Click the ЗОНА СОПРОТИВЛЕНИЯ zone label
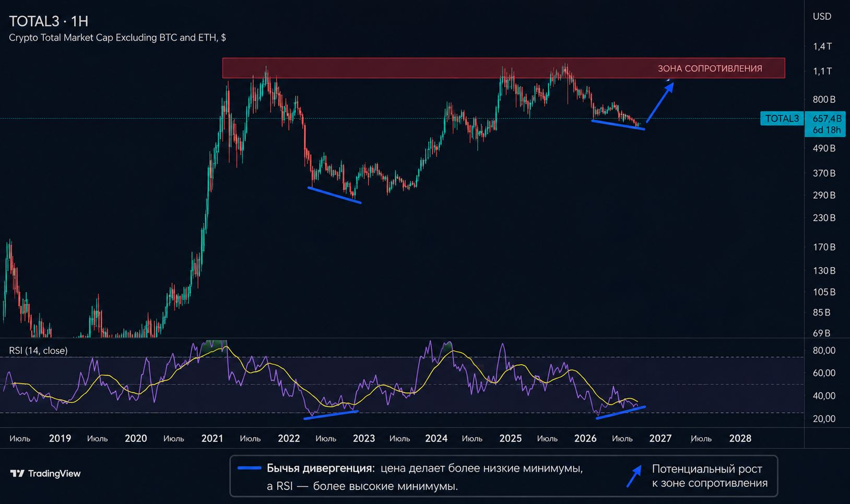Viewport: 850px width, 504px height. pos(710,68)
